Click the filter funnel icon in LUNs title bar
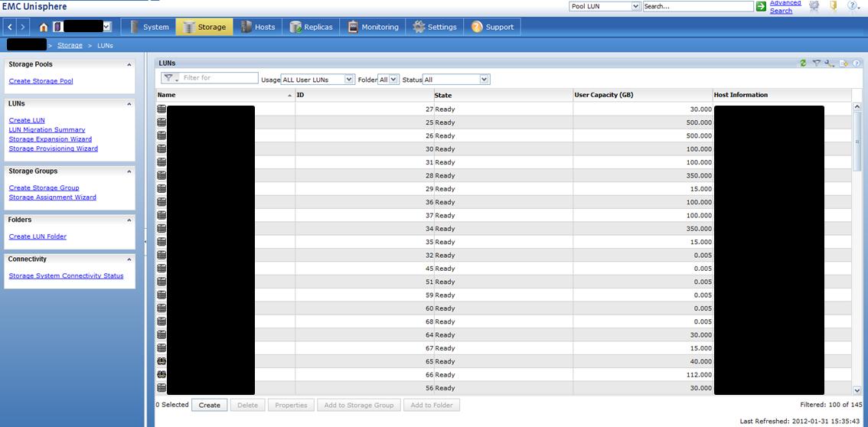 817,64
